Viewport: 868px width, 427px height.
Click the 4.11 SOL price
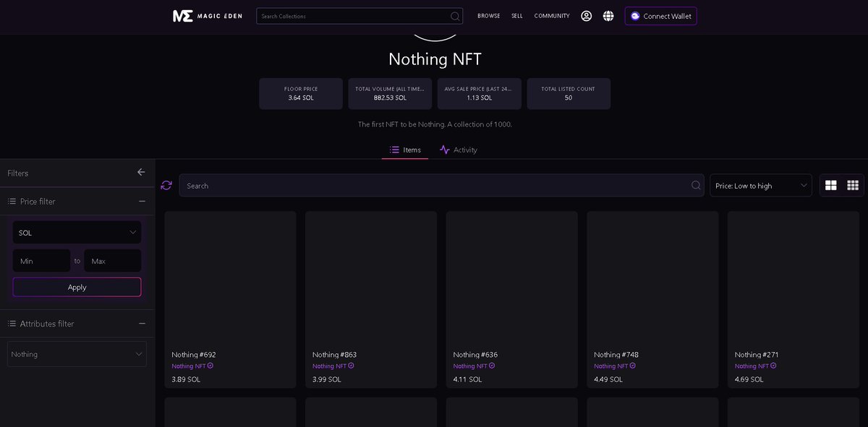[x=468, y=379]
